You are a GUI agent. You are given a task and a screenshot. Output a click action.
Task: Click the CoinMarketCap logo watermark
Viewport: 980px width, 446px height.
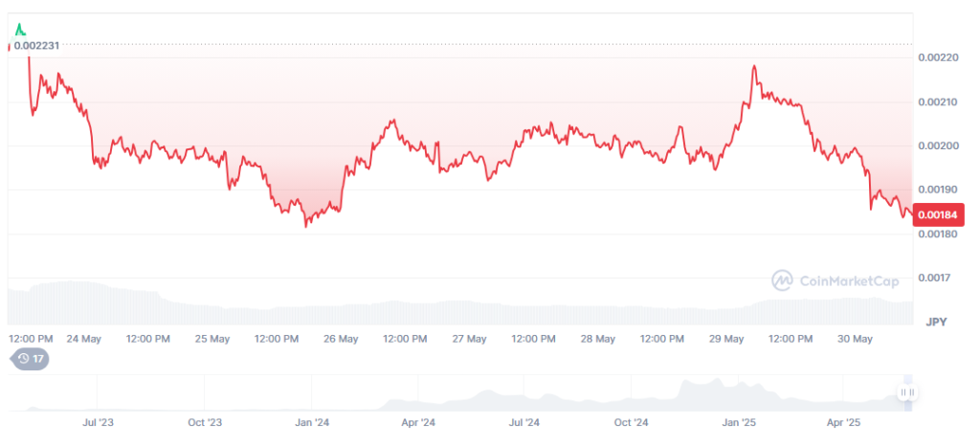coord(835,279)
